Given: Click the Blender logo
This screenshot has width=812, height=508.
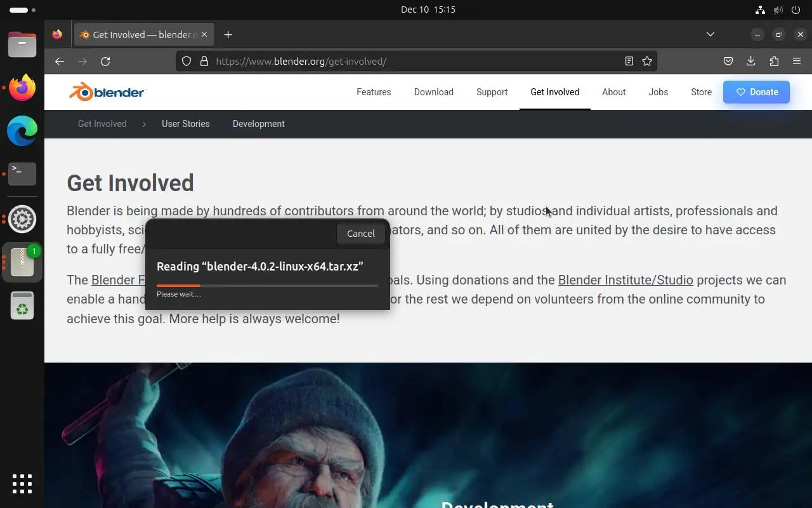Looking at the screenshot, I should click(x=108, y=92).
